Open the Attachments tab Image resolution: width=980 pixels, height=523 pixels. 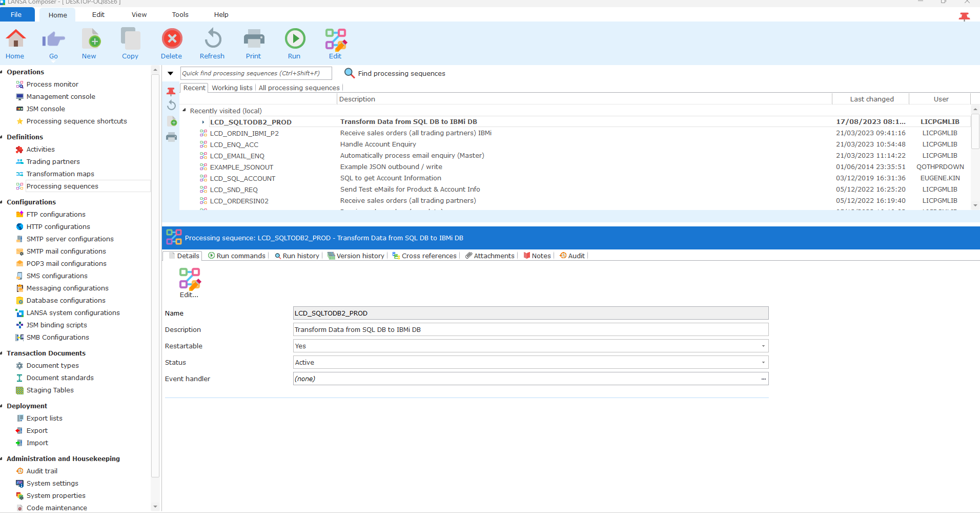point(489,256)
